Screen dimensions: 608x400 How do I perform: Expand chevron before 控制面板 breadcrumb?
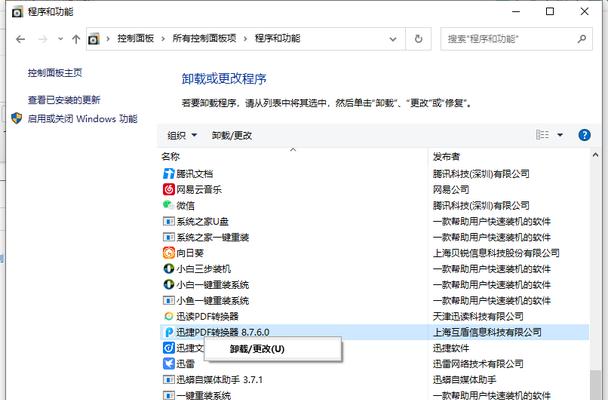[108, 39]
